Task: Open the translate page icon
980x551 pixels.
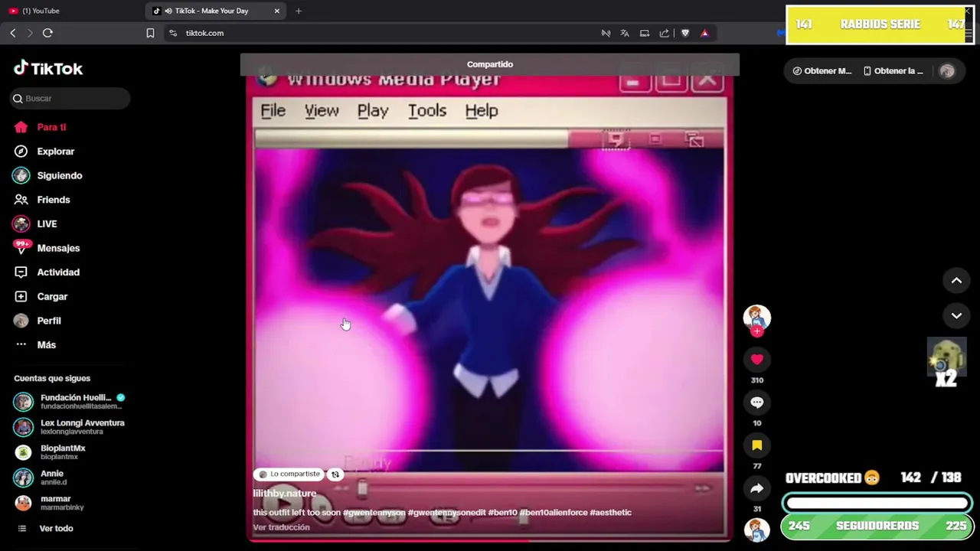Action: click(x=625, y=33)
